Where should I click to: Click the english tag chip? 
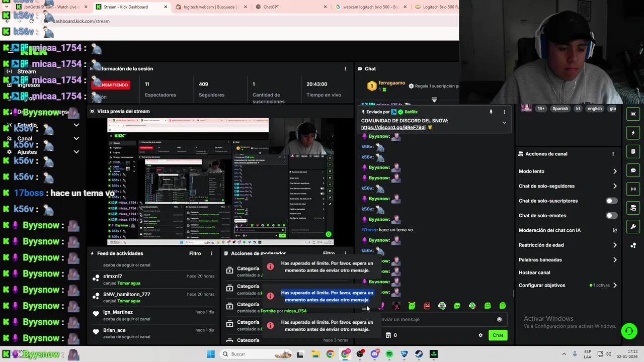[x=594, y=109]
